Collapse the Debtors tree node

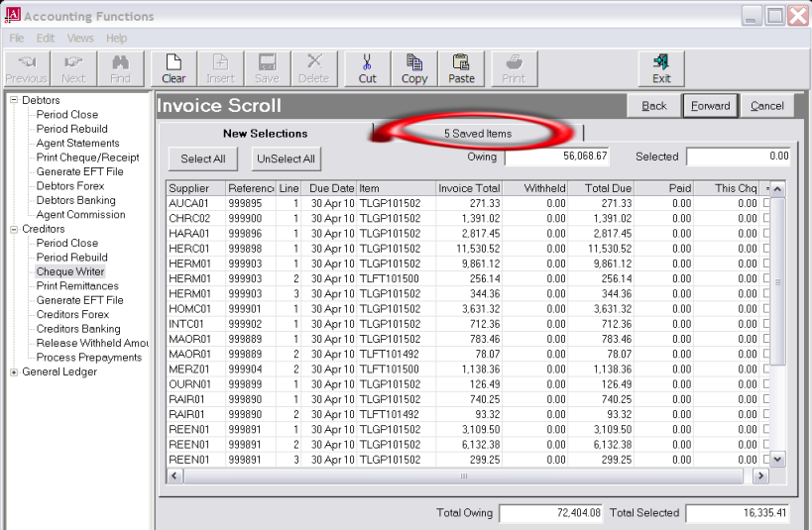coord(14,100)
